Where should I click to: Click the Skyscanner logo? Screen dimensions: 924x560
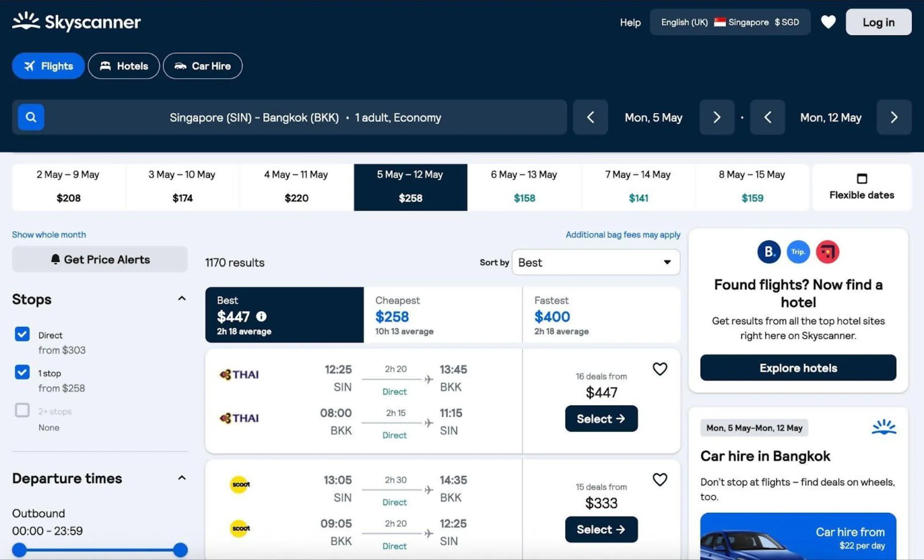77,22
